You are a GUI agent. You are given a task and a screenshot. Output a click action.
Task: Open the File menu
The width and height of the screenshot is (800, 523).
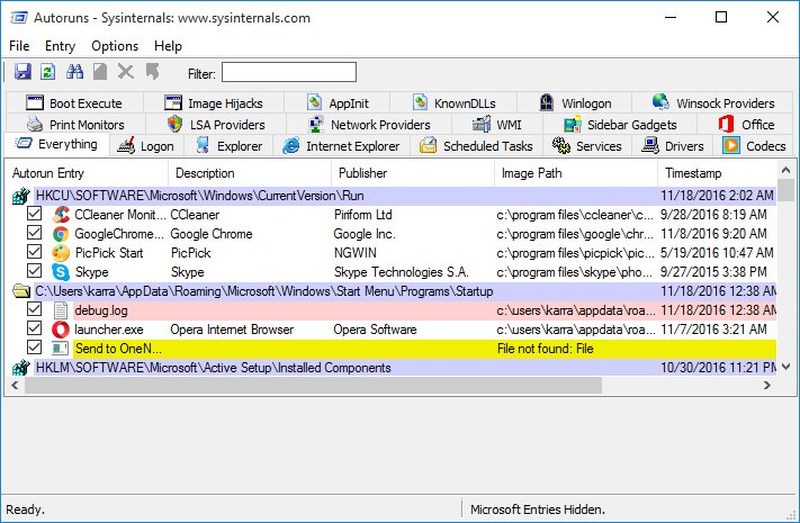coord(19,46)
